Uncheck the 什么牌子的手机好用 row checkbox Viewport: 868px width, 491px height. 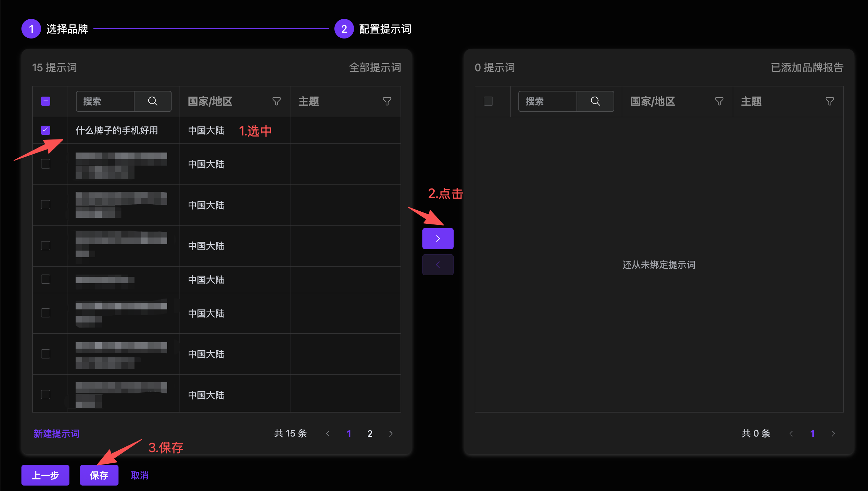(x=45, y=130)
